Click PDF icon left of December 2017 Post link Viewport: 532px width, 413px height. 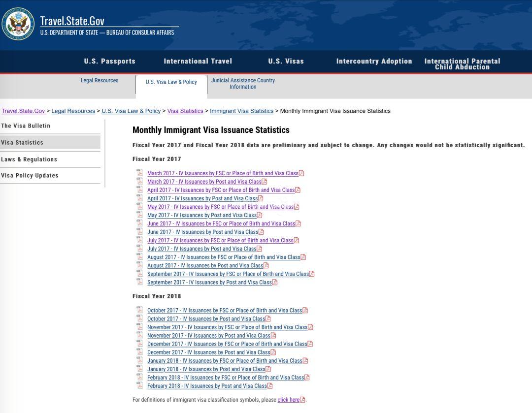coord(140,351)
